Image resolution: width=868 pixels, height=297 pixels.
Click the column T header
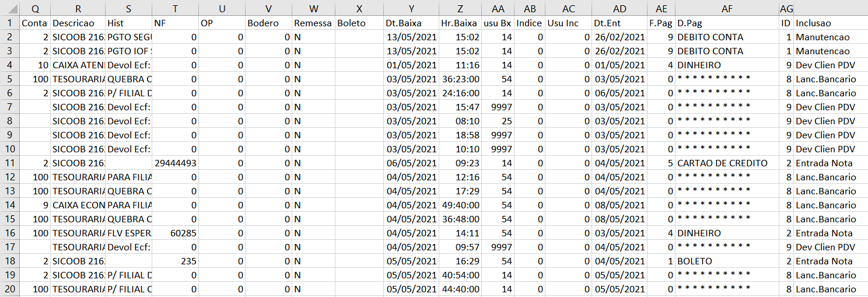pyautogui.click(x=175, y=9)
